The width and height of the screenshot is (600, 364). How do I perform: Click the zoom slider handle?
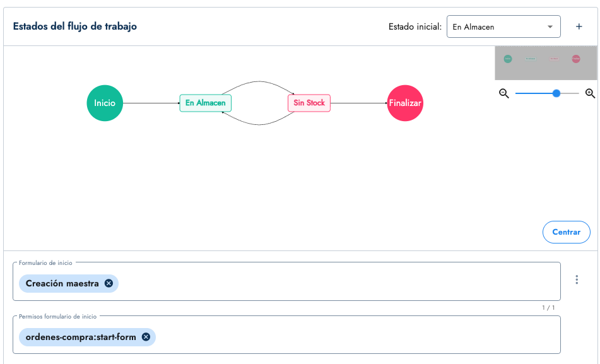[x=556, y=93]
